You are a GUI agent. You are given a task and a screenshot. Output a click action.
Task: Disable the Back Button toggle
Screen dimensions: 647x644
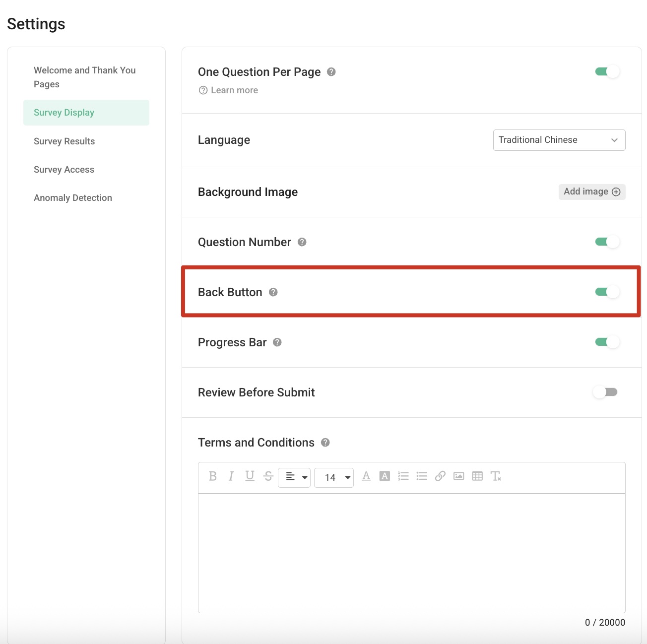coord(606,292)
